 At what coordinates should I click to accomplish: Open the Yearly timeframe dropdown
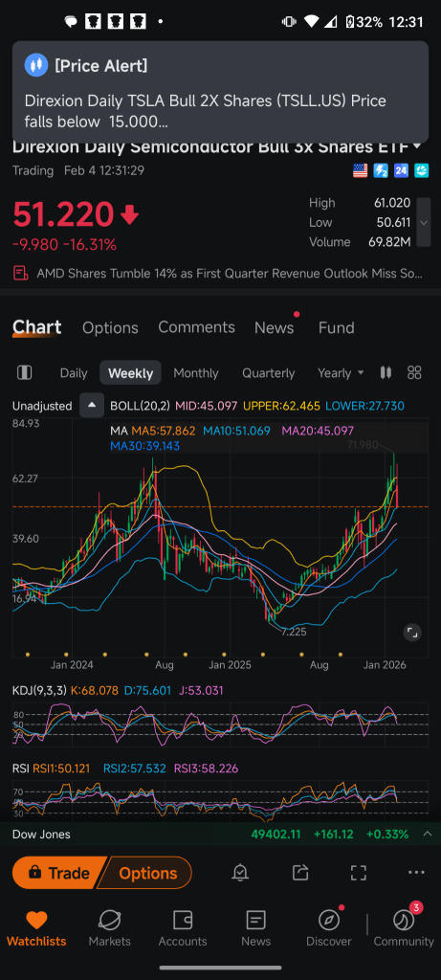341,373
